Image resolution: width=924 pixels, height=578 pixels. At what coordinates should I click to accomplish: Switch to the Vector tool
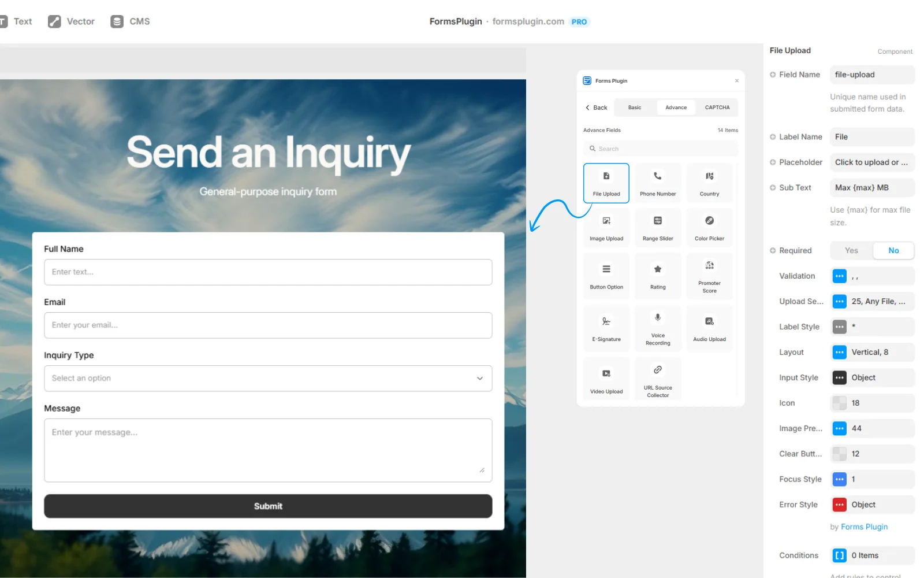[70, 21]
